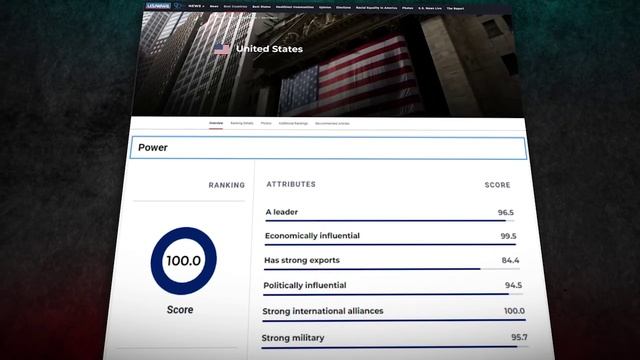Click the Power section header box
This screenshot has width=640, height=360.
tap(328, 148)
